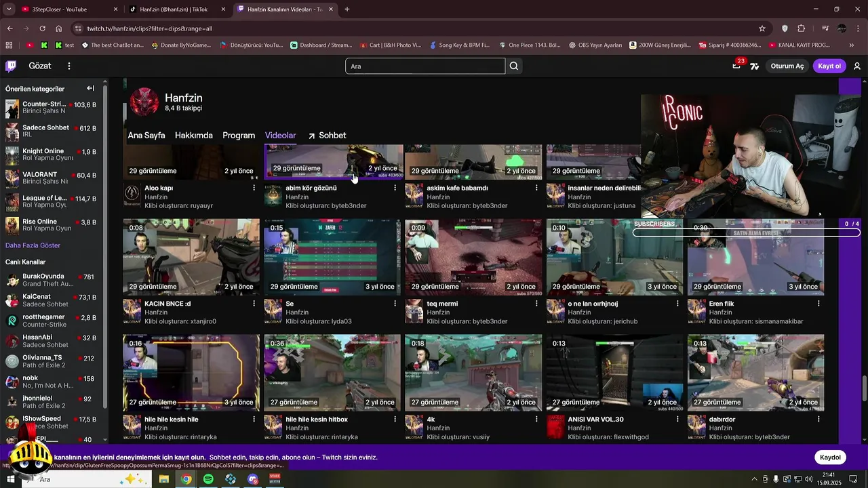Open the Song Key & BPM bookmark

click(x=459, y=45)
